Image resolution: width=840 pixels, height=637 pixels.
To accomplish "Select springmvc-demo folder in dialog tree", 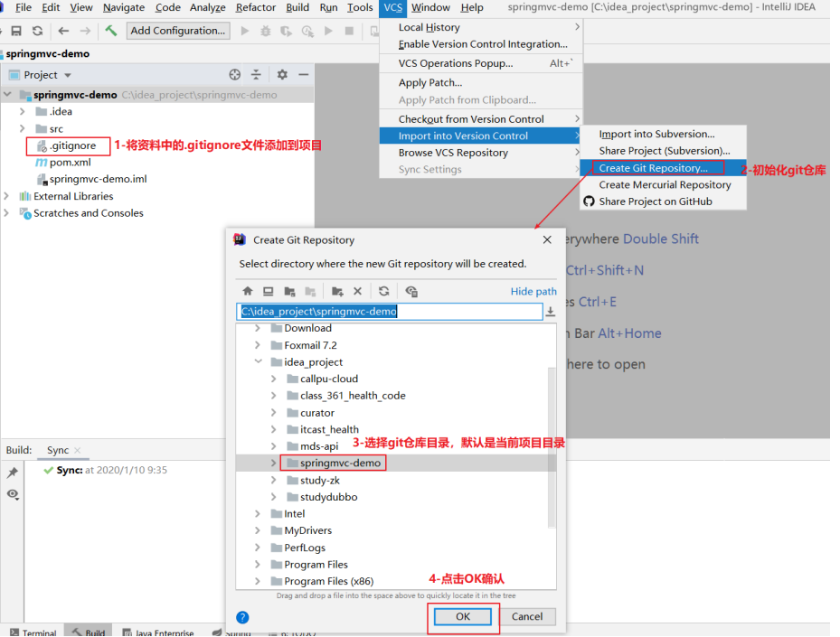I will (340, 464).
